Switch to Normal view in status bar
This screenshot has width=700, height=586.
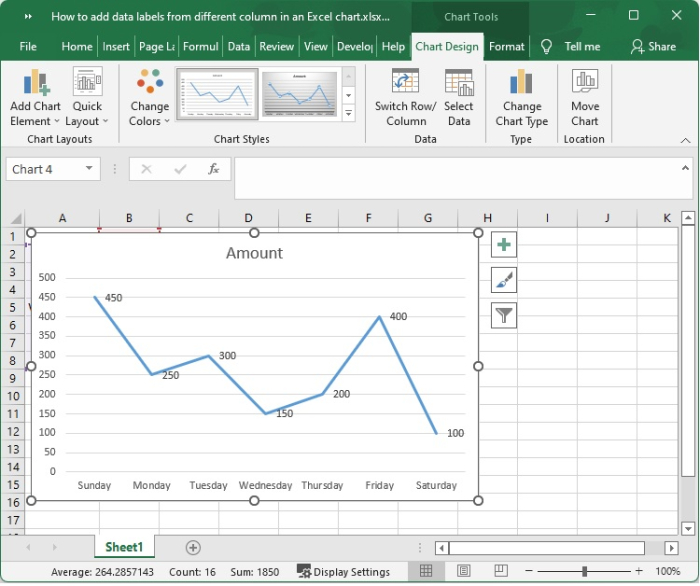click(426, 572)
